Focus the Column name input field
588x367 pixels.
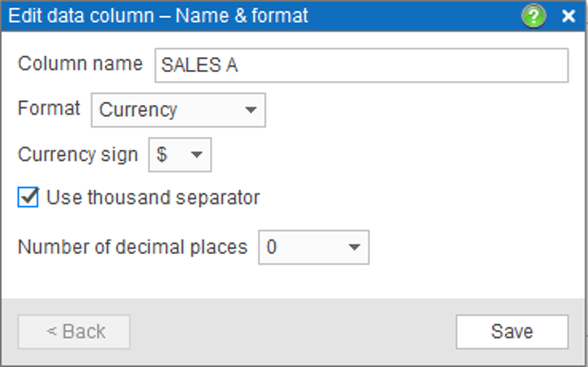point(361,65)
